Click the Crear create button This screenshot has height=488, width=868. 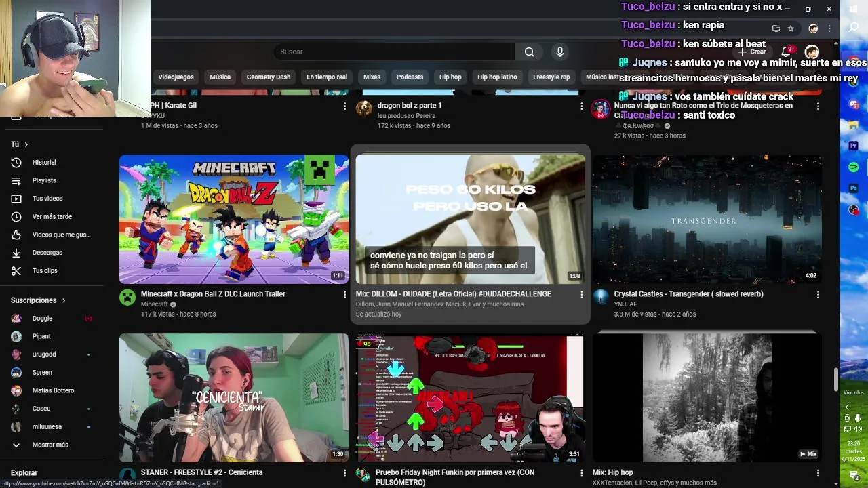pos(752,52)
